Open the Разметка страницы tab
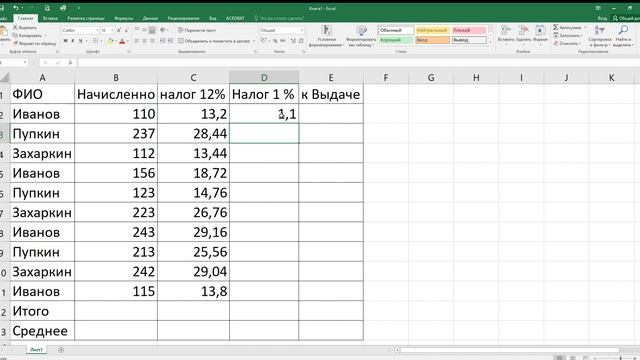Screen dimensions: 640x360 tap(86, 18)
